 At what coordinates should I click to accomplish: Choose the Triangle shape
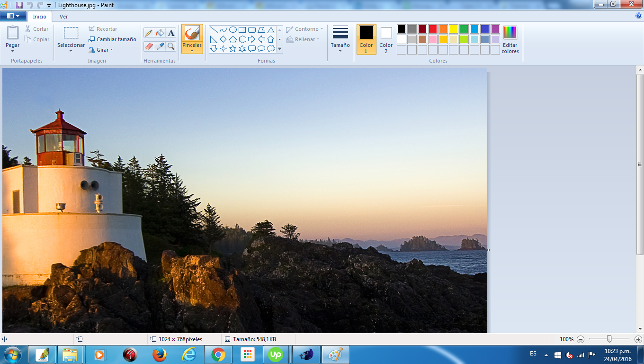click(x=271, y=30)
